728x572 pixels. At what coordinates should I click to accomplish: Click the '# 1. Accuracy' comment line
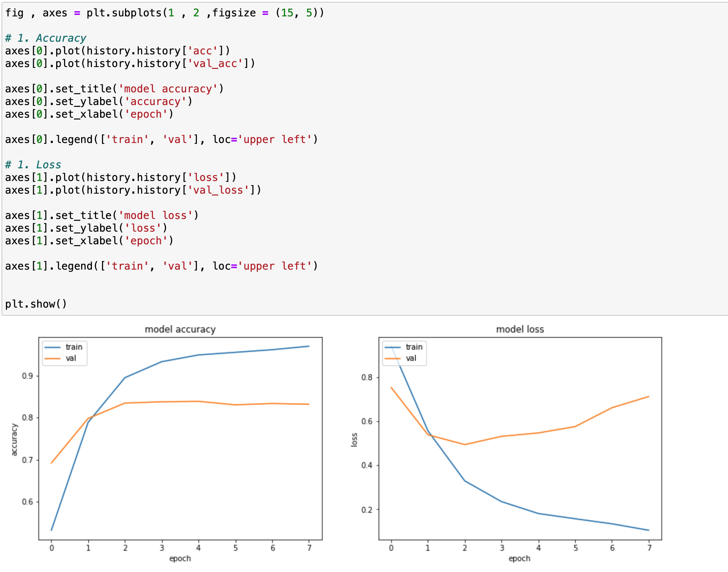(45, 38)
